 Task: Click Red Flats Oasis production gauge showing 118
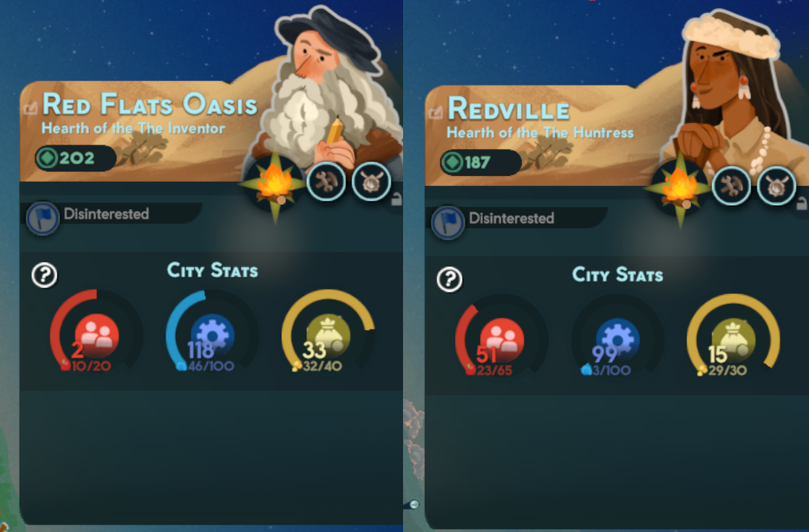[x=212, y=332]
